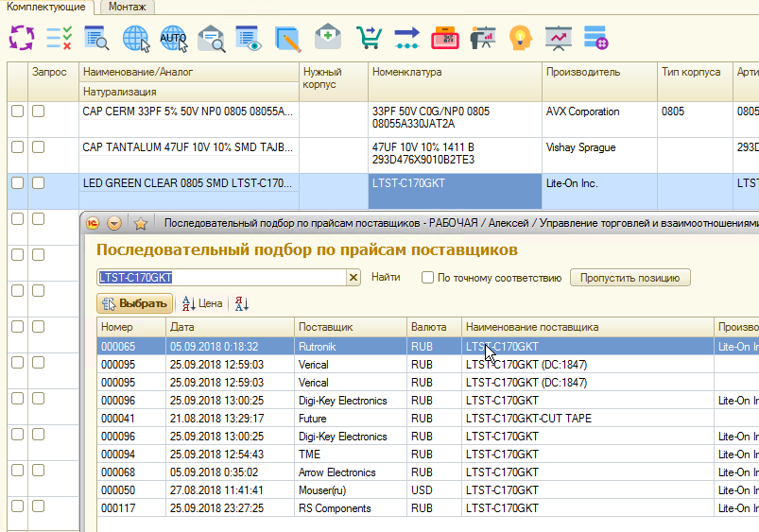Click the lightbulb head idea icon
759x532 pixels.
coord(519,38)
